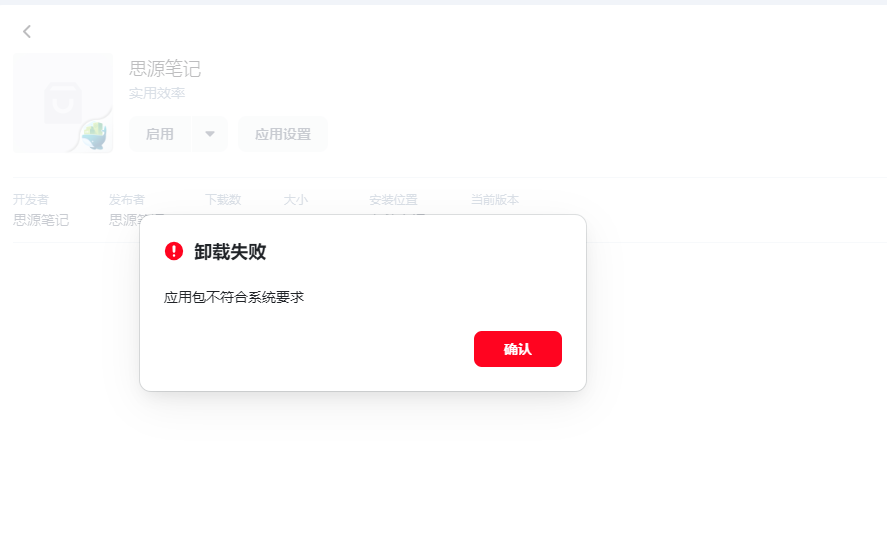Image resolution: width=887 pixels, height=540 pixels.
Task: Open the dropdown arrow beside 启用
Action: (210, 134)
